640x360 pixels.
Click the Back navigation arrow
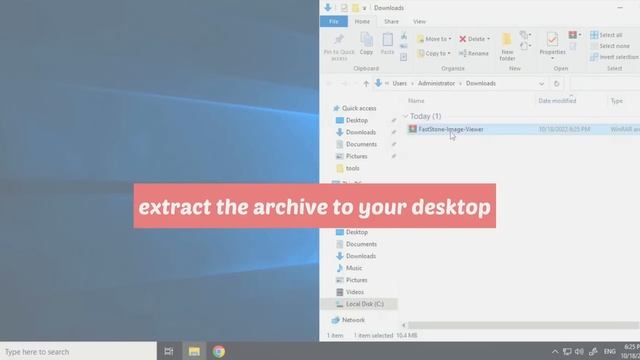tap(329, 84)
